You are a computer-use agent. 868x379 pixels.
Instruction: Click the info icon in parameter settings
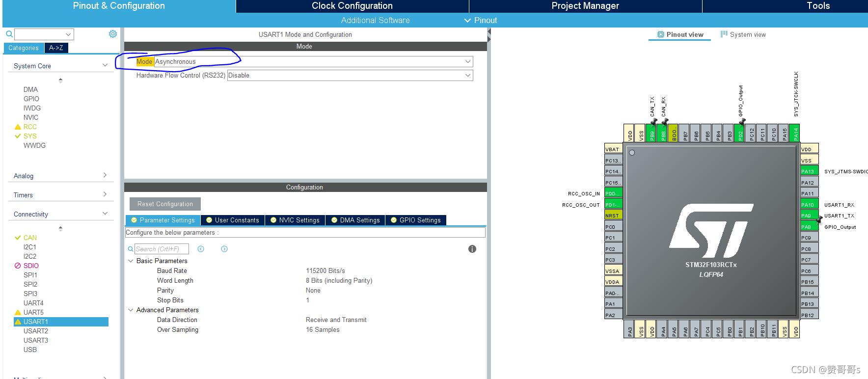point(472,249)
